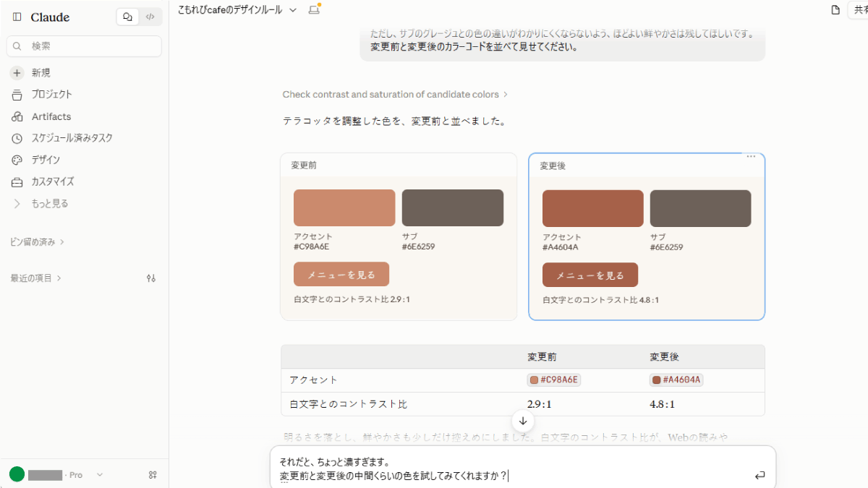Send the message with the return arrow
This screenshot has width=868, height=488.
tap(759, 475)
